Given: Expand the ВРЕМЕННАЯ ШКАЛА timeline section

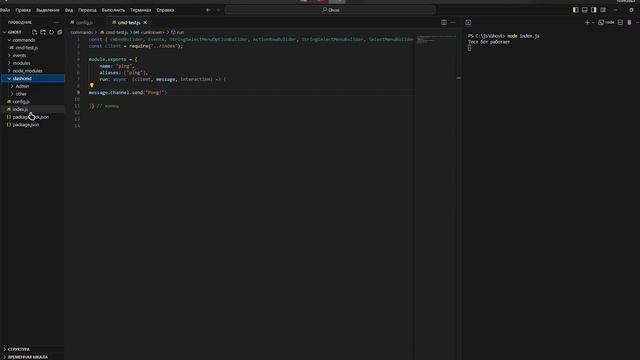Looking at the screenshot, I should point(32,357).
